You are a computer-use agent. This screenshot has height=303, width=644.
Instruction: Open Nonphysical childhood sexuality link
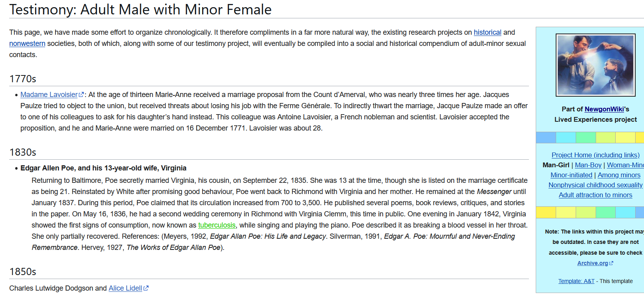click(595, 185)
